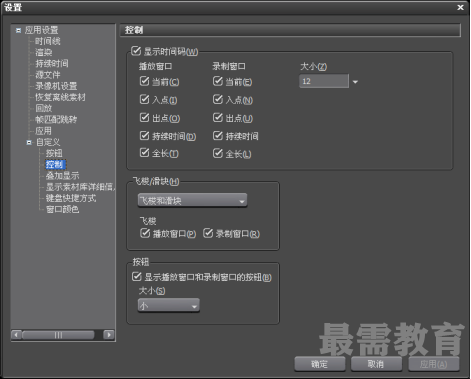Click the tree scrollbar left arrow
Image resolution: width=471 pixels, height=379 pixels.
click(x=17, y=335)
